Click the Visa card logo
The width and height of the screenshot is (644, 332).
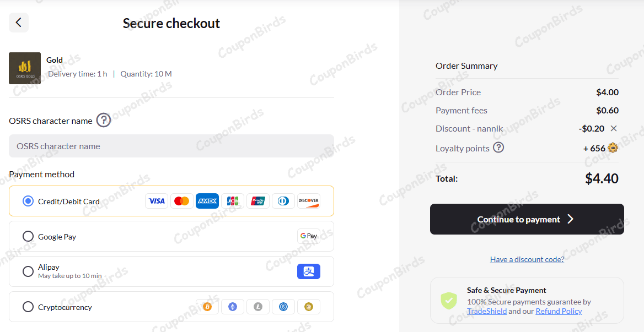157,201
